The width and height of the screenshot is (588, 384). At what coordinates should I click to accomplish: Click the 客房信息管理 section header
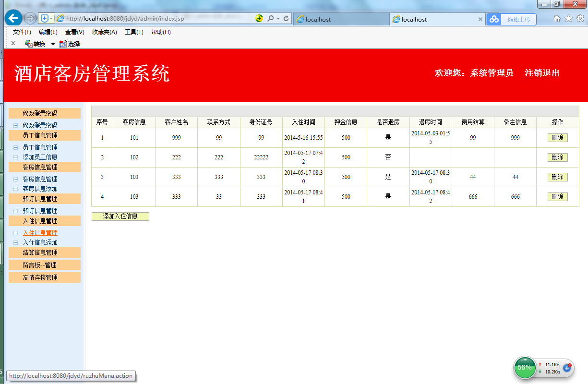[45, 167]
